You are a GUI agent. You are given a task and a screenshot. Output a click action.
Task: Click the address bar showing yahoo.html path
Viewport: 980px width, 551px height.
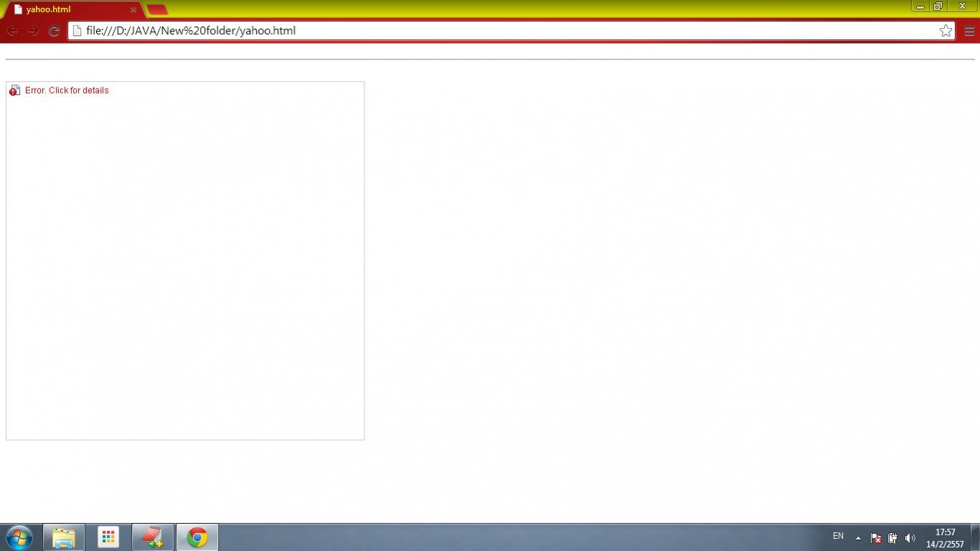pos(512,31)
